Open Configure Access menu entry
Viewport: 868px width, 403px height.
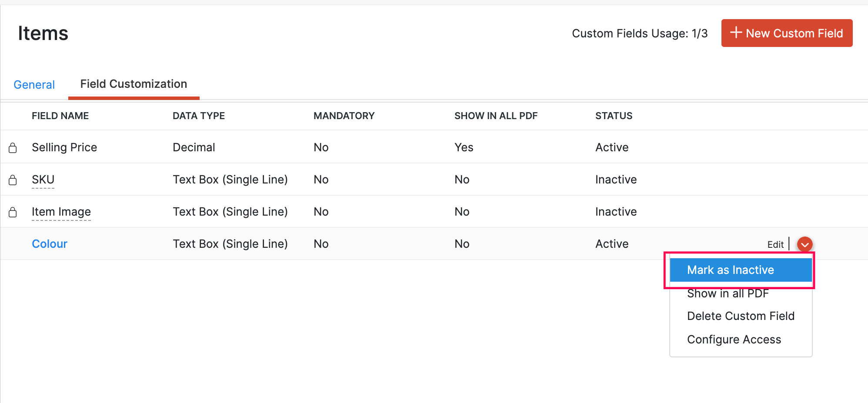(x=734, y=340)
